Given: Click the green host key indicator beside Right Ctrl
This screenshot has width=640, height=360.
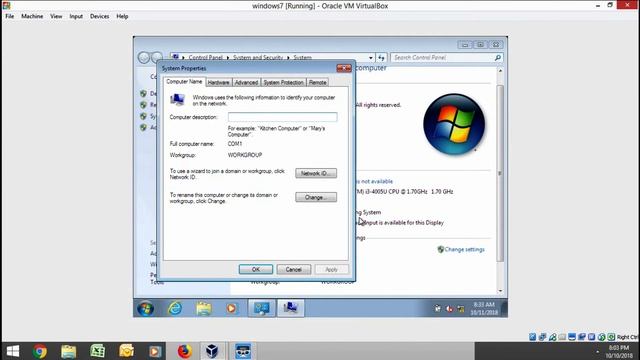Looking at the screenshot, I should 611,337.
